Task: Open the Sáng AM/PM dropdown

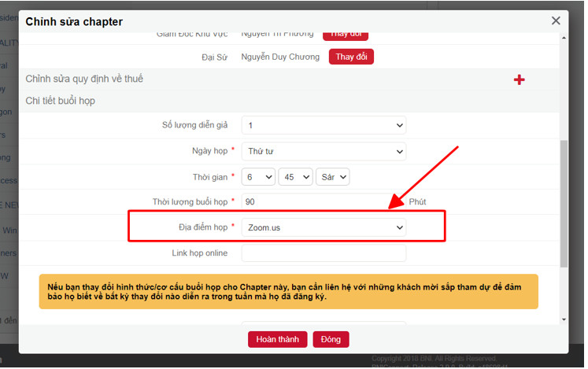Action: (x=333, y=177)
